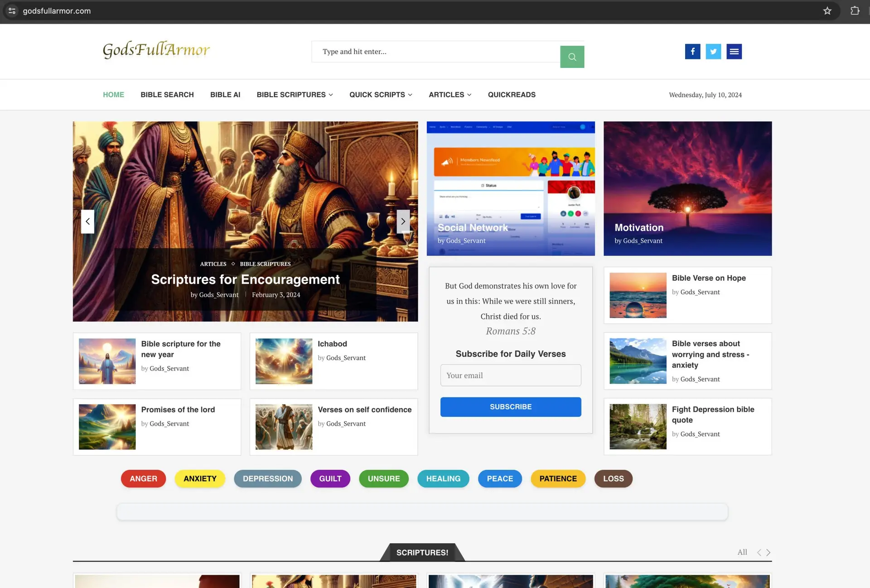
Task: Click the HEALING topic tag icon
Action: pyautogui.click(x=444, y=478)
